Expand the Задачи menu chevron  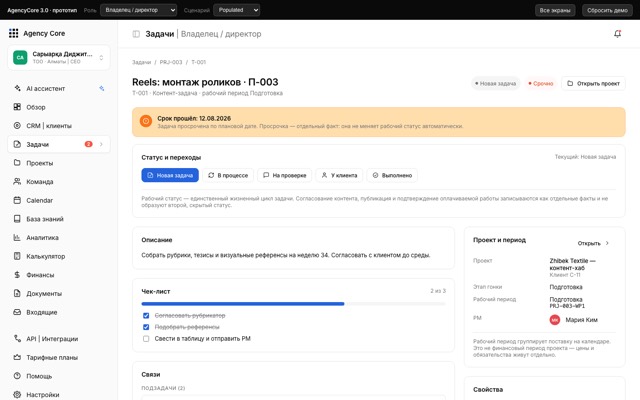pyautogui.click(x=101, y=144)
